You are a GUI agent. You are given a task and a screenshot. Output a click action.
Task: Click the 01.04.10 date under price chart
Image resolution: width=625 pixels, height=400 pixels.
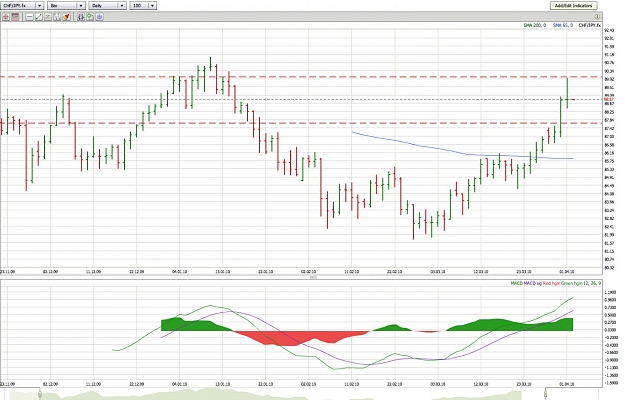pos(567,272)
